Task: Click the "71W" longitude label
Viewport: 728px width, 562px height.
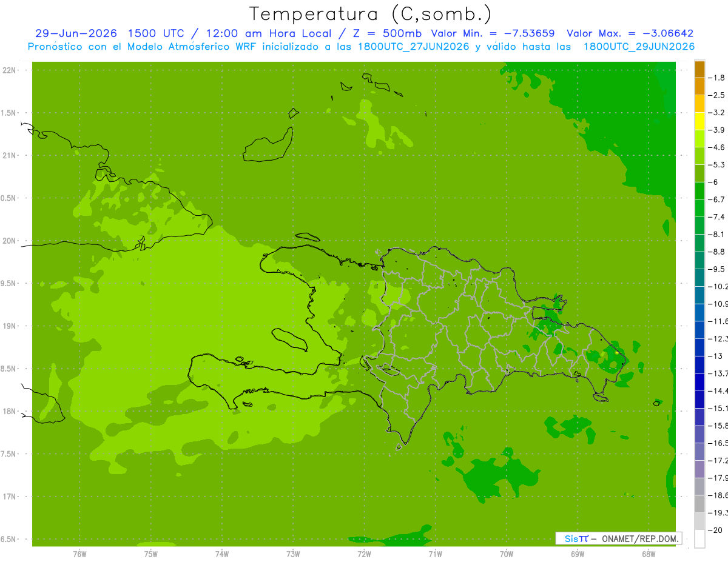Action: coord(435,554)
